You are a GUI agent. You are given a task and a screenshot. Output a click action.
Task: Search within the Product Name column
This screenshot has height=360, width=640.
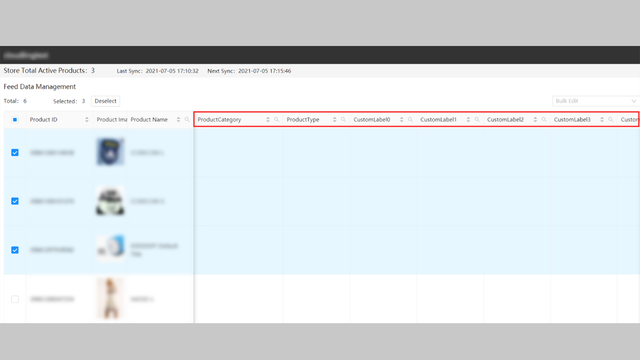[187, 120]
